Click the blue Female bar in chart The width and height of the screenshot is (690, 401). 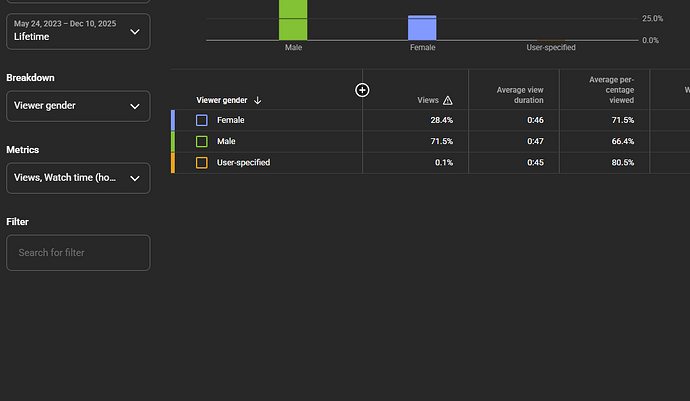tap(422, 28)
